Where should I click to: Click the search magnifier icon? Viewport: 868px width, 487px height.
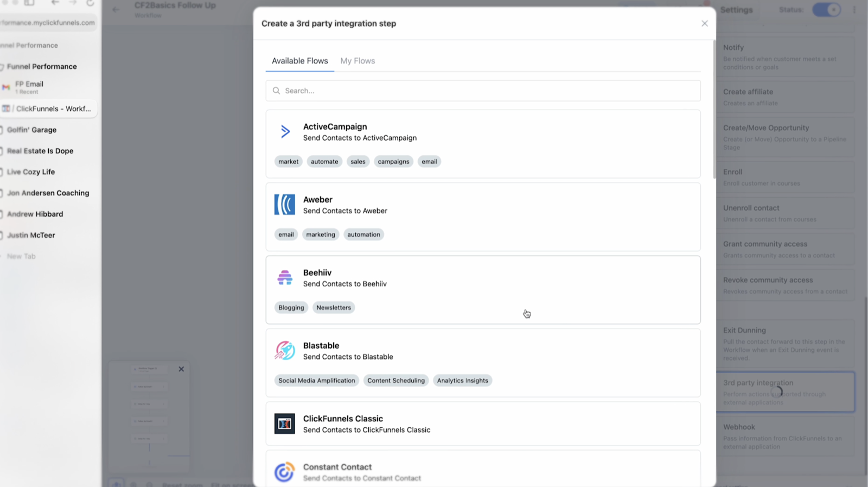click(x=277, y=91)
